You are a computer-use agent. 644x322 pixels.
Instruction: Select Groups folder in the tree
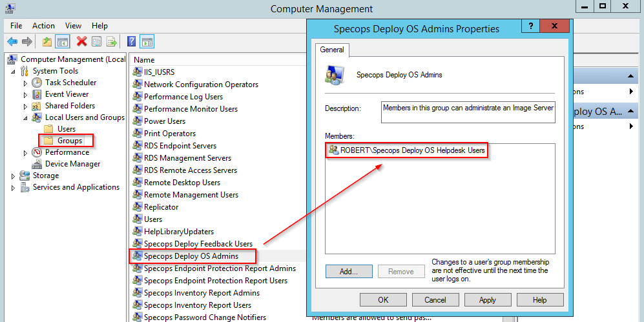pos(69,141)
